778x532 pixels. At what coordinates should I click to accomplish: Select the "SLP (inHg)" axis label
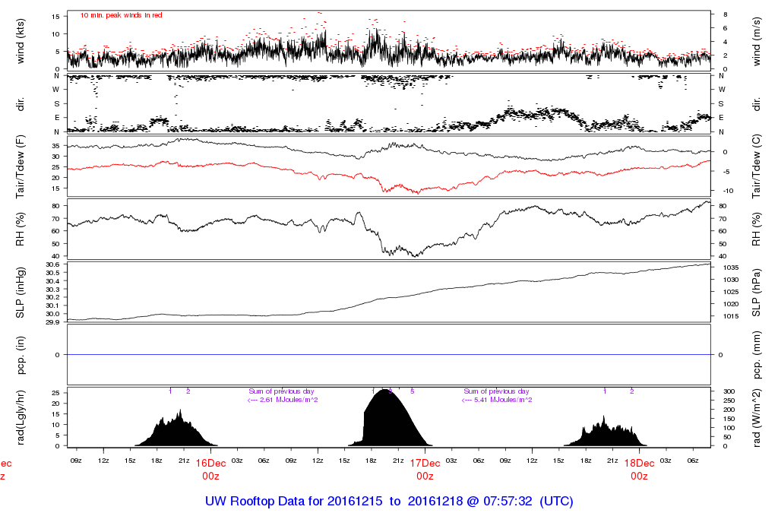pos(21,293)
